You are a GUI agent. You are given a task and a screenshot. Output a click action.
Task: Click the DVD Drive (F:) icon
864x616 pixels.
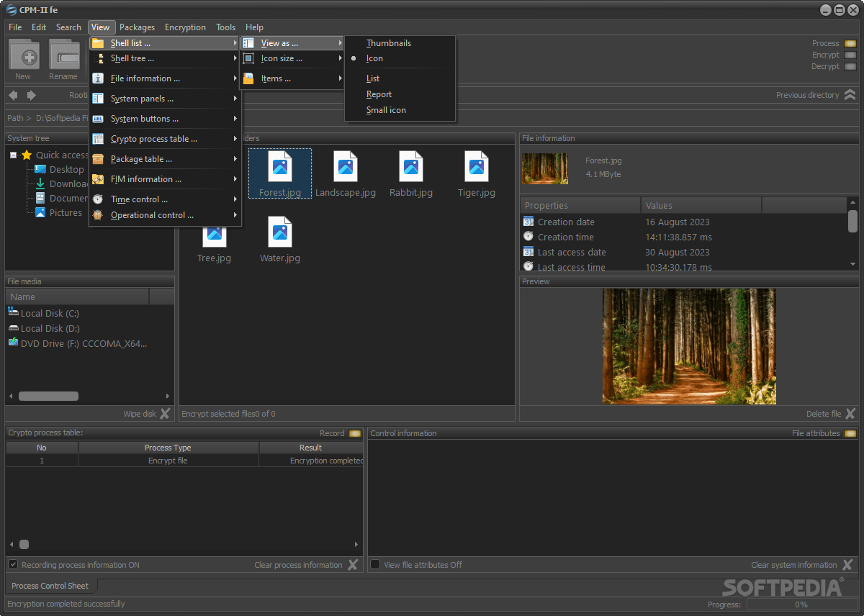[x=13, y=343]
